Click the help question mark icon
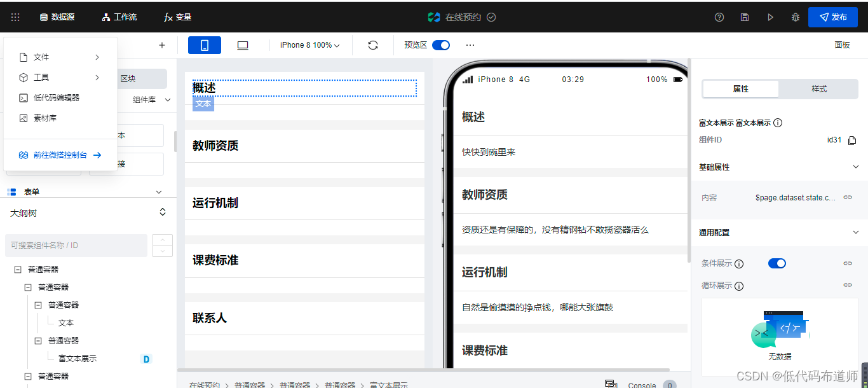Viewport: 868px width, 388px height. pos(719,17)
